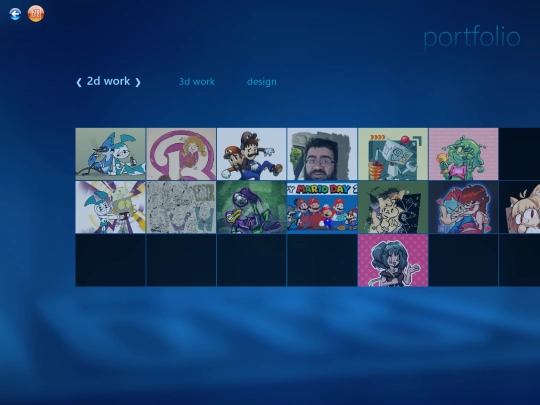The image size is (540, 405).
Task: Open the Mario and Luigi running thumbnail
Action: 251,154
